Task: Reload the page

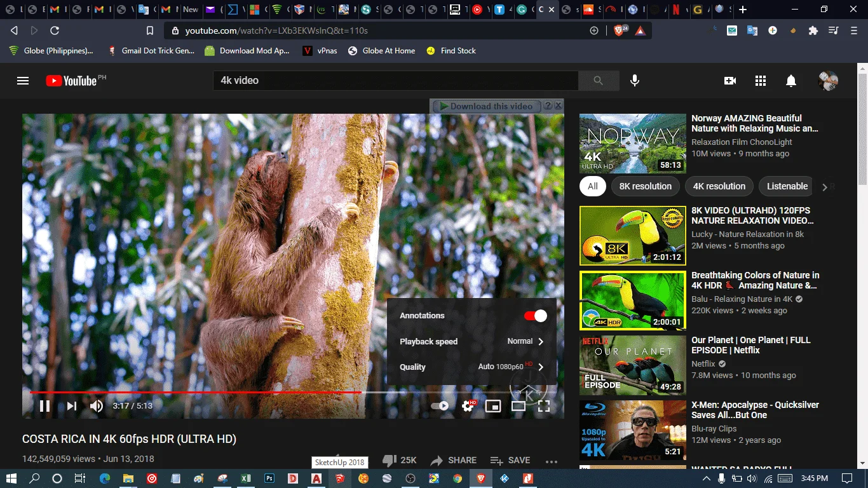Action: pos(55,30)
